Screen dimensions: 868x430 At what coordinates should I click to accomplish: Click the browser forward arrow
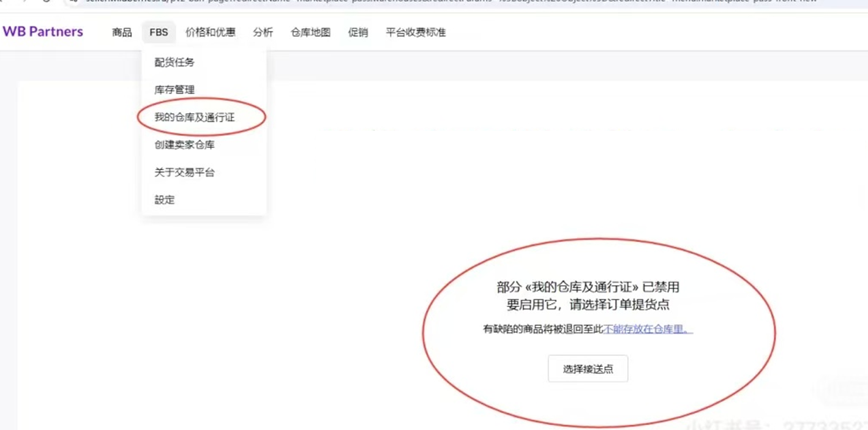click(x=26, y=1)
